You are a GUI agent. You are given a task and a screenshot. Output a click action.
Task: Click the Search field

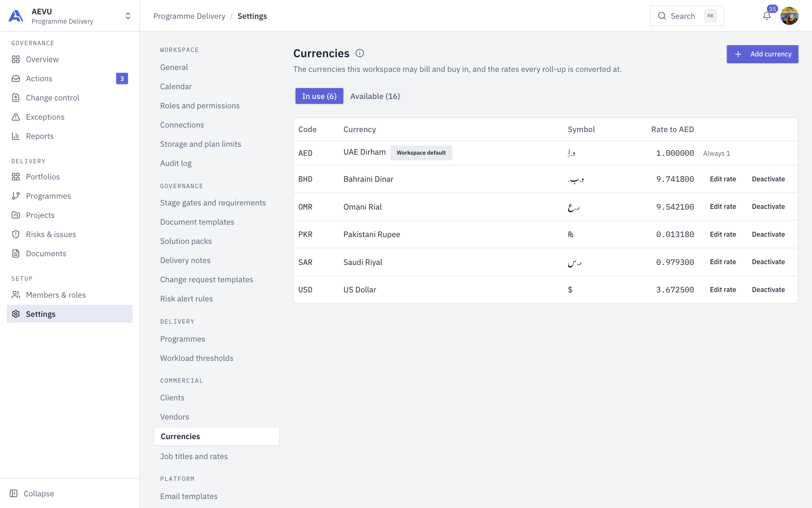687,16
